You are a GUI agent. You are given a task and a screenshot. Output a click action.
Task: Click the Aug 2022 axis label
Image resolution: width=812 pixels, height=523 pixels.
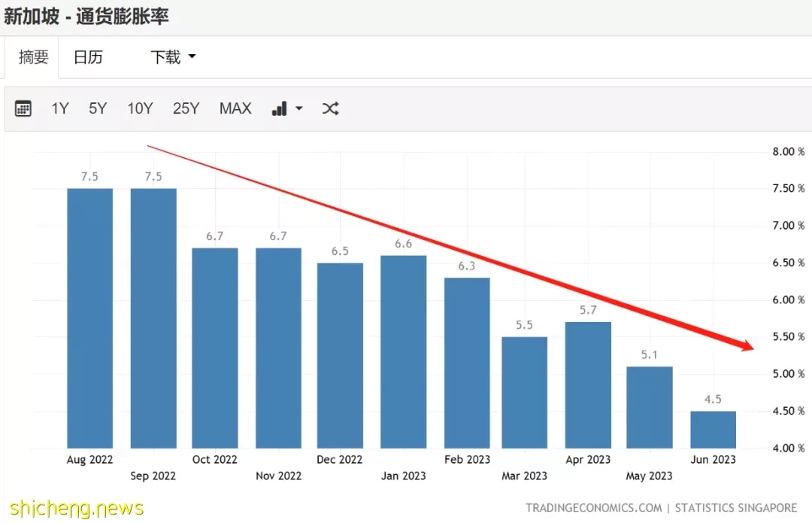coord(89,460)
